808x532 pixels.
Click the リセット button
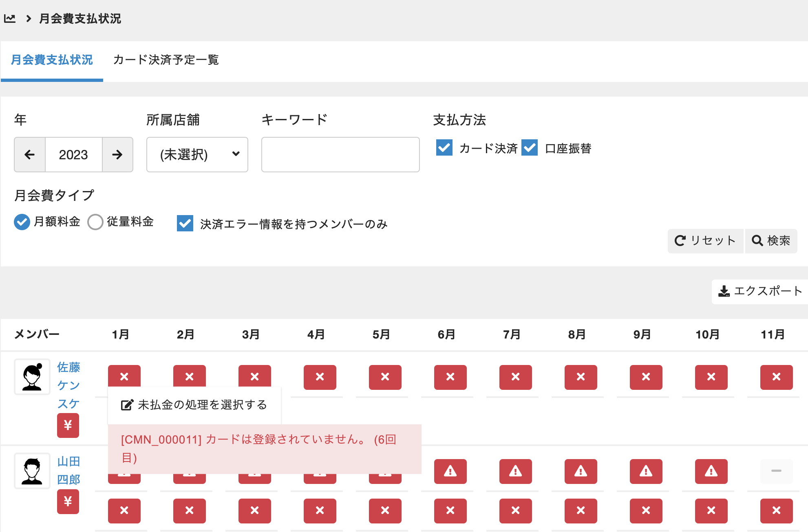[x=705, y=241]
